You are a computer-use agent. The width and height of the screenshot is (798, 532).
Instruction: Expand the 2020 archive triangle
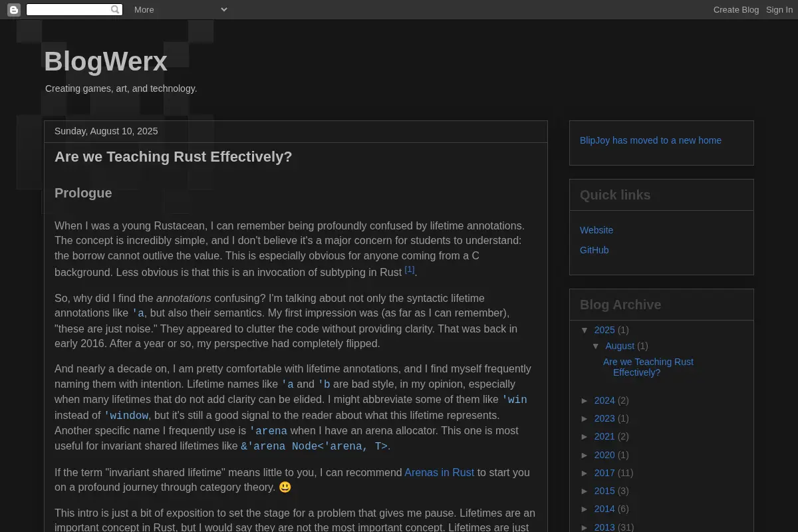coord(585,455)
